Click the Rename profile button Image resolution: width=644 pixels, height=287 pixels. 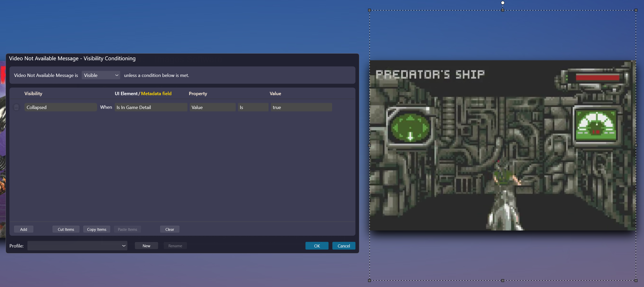(x=175, y=246)
